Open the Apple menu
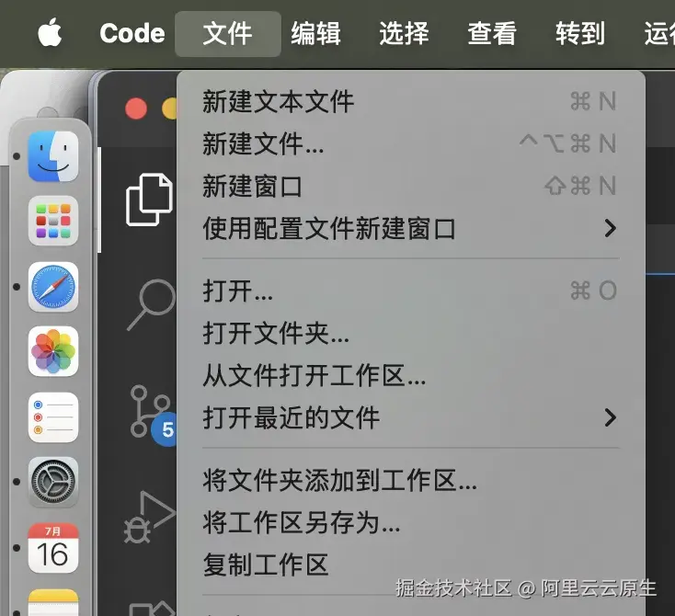The width and height of the screenshot is (675, 616). click(50, 33)
